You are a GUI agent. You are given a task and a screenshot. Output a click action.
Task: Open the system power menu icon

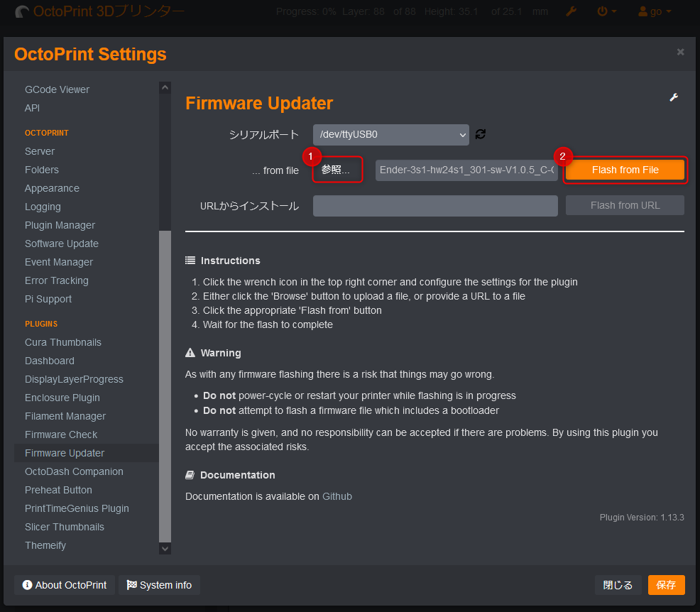click(x=607, y=11)
